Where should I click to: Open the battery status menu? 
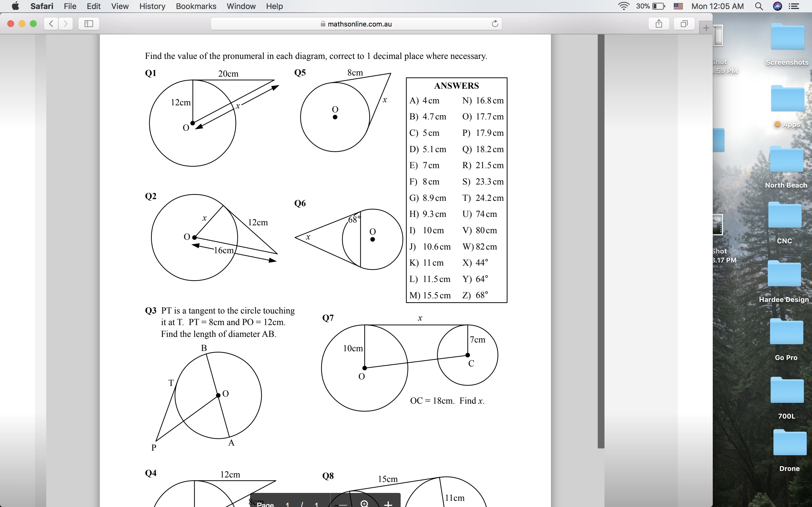click(658, 6)
